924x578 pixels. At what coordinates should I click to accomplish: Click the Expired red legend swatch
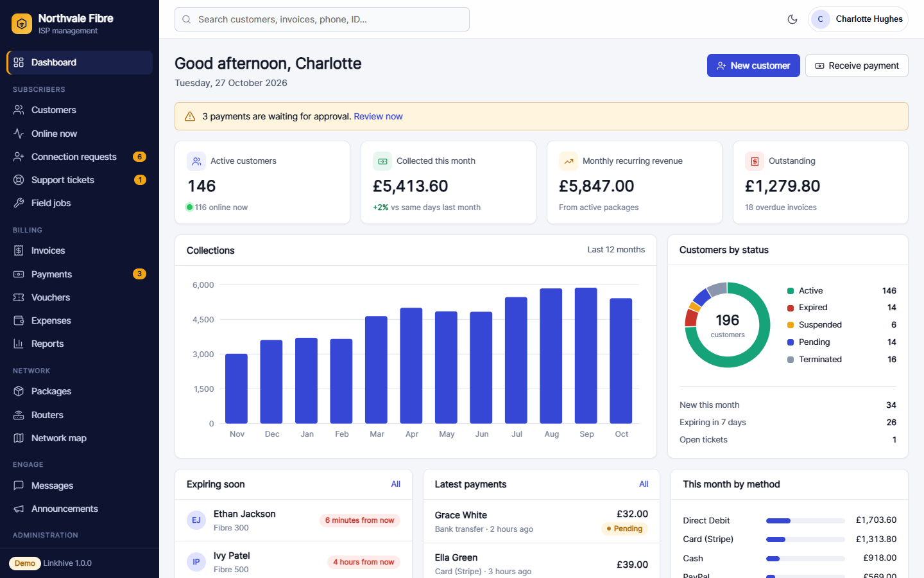[x=791, y=308]
